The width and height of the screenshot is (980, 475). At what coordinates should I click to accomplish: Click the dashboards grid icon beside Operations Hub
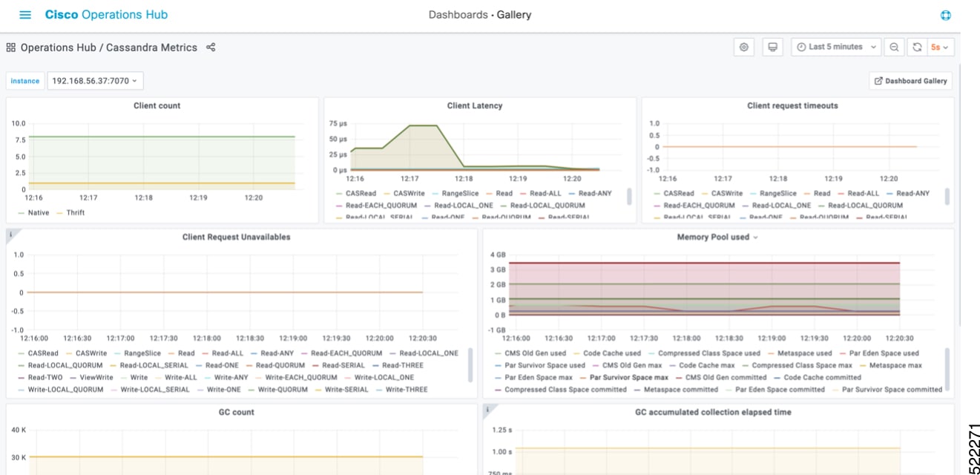[10, 47]
